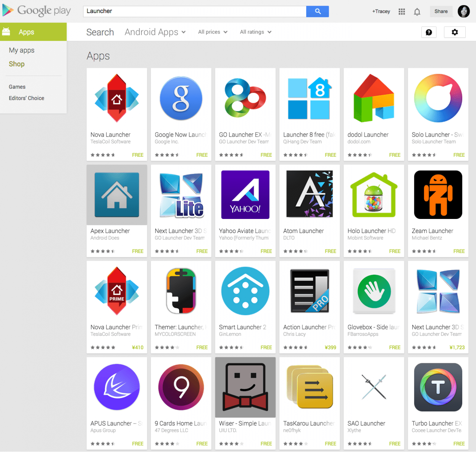The height and width of the screenshot is (452, 476).
Task: Open the Themer Launcher icon
Action: point(181,291)
